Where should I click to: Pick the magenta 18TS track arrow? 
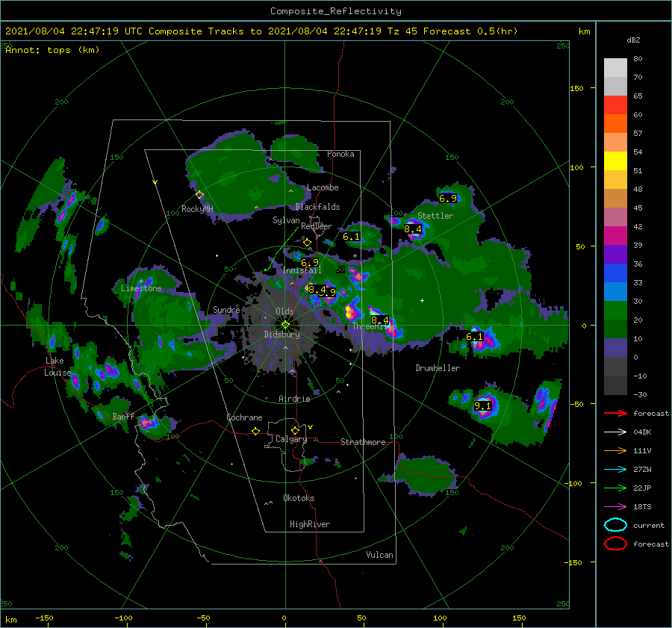615,507
